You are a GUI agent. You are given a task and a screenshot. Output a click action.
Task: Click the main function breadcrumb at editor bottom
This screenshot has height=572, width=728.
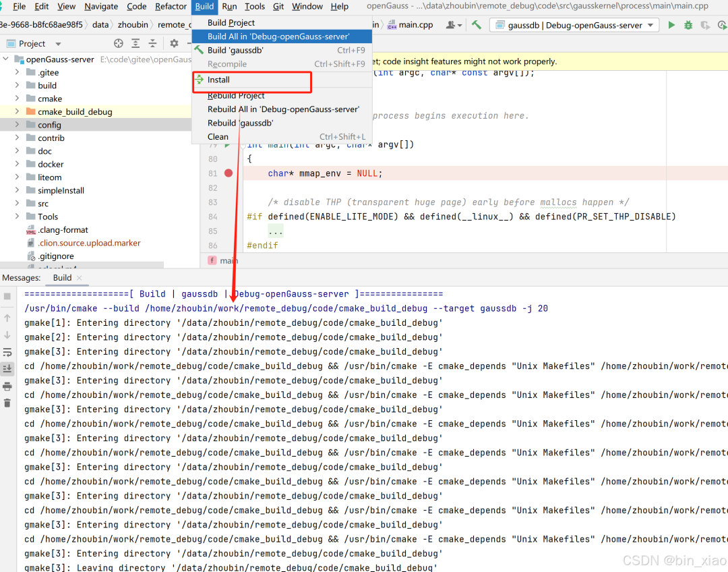point(223,260)
